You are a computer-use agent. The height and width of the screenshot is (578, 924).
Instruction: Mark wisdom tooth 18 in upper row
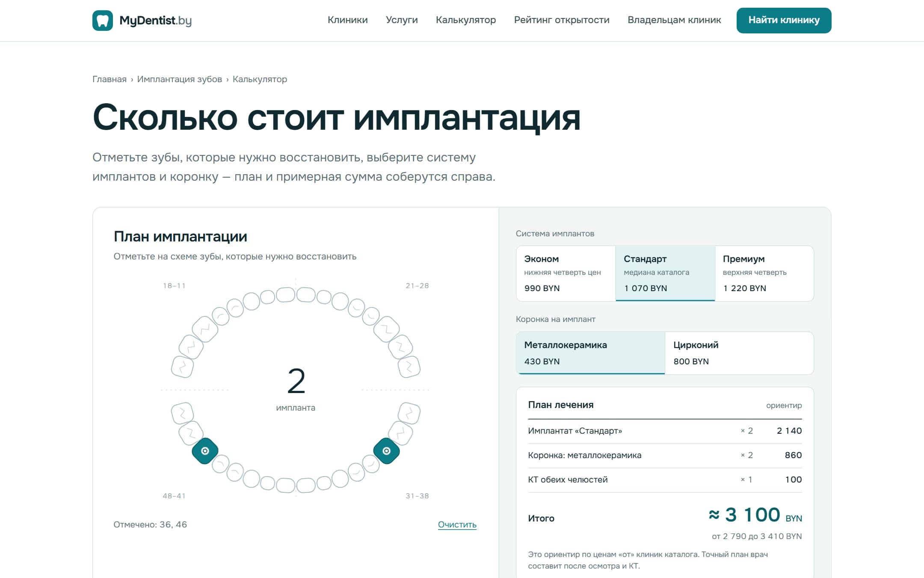pos(182,366)
